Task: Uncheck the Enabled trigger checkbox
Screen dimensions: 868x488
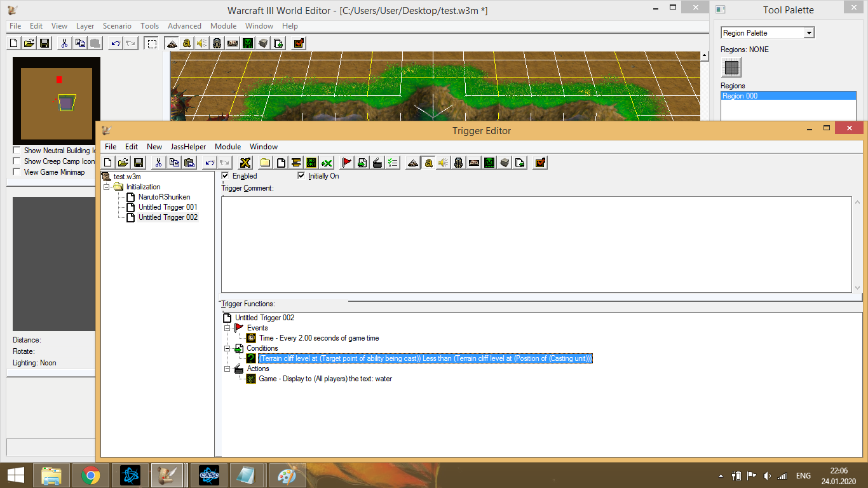Action: click(x=225, y=176)
